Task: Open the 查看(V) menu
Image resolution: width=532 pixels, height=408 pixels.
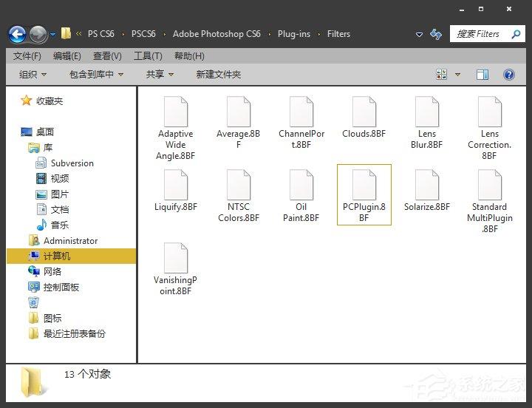Action: (107, 56)
